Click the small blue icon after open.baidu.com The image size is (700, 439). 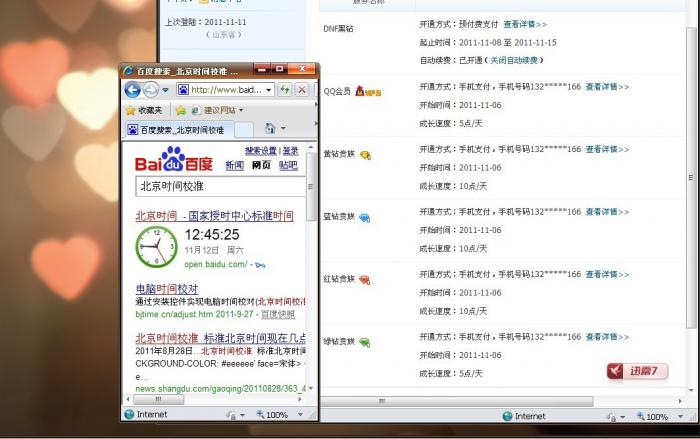(260, 265)
